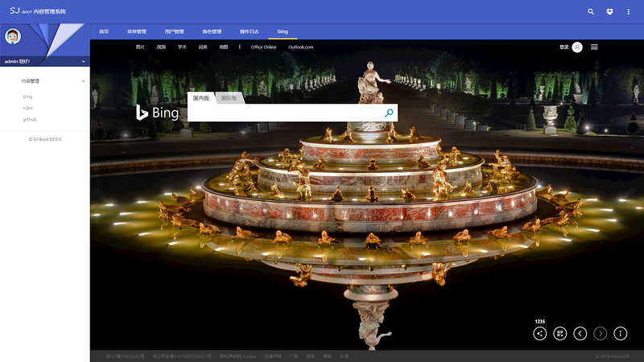This screenshot has height=362, width=644.
Task: Click the magnifier search button in search box
Action: click(389, 113)
